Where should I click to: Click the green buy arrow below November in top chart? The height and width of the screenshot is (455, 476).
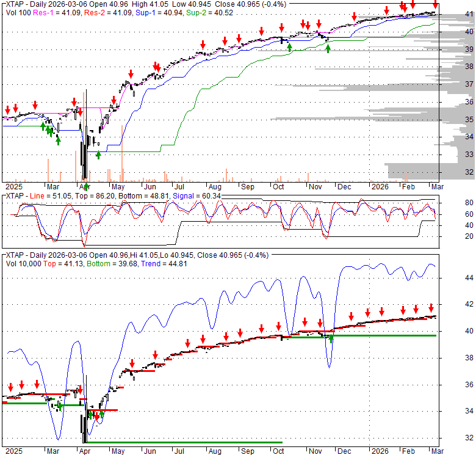click(x=328, y=49)
